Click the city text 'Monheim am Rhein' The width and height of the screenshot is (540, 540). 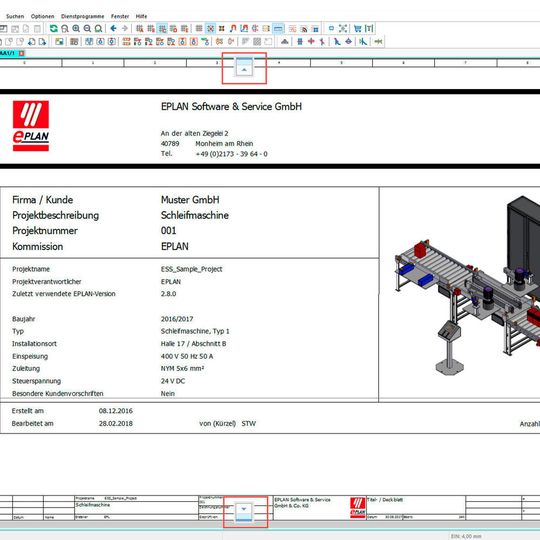coord(224,144)
